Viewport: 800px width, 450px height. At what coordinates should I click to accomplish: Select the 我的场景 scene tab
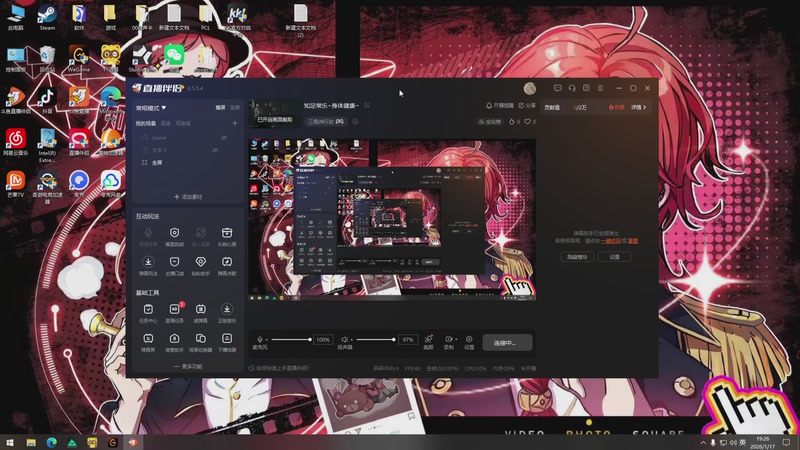(145, 123)
